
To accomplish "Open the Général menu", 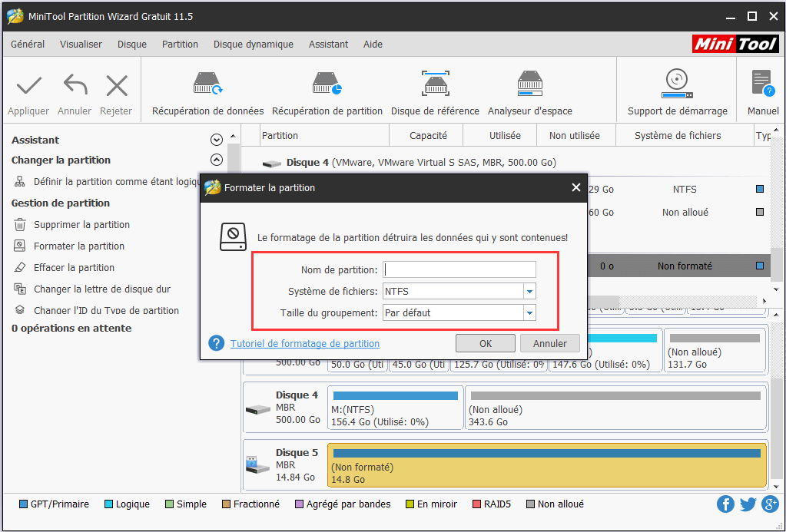I will pyautogui.click(x=28, y=44).
